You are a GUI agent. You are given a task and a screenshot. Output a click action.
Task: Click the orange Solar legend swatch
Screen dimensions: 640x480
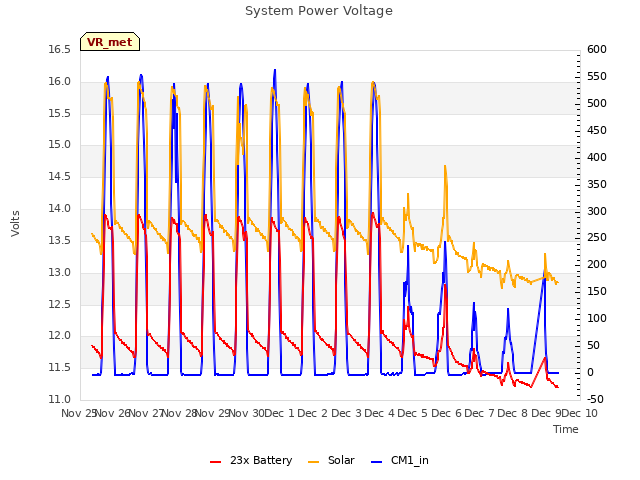click(x=313, y=462)
